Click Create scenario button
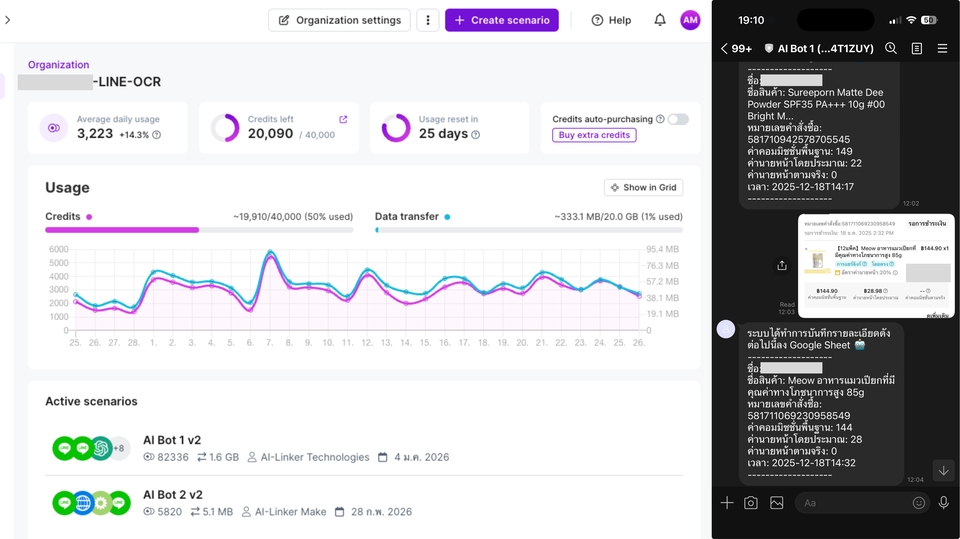Image resolution: width=960 pixels, height=539 pixels. coord(501,20)
